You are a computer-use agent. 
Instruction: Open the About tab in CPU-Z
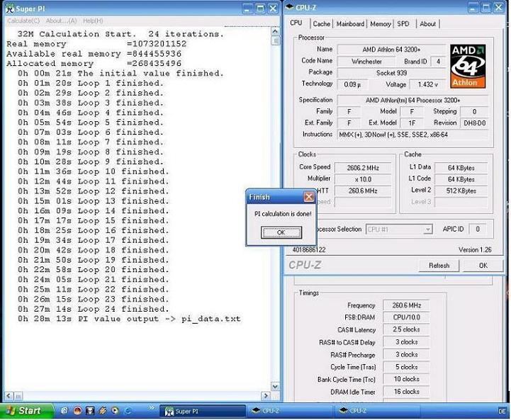[x=427, y=24]
